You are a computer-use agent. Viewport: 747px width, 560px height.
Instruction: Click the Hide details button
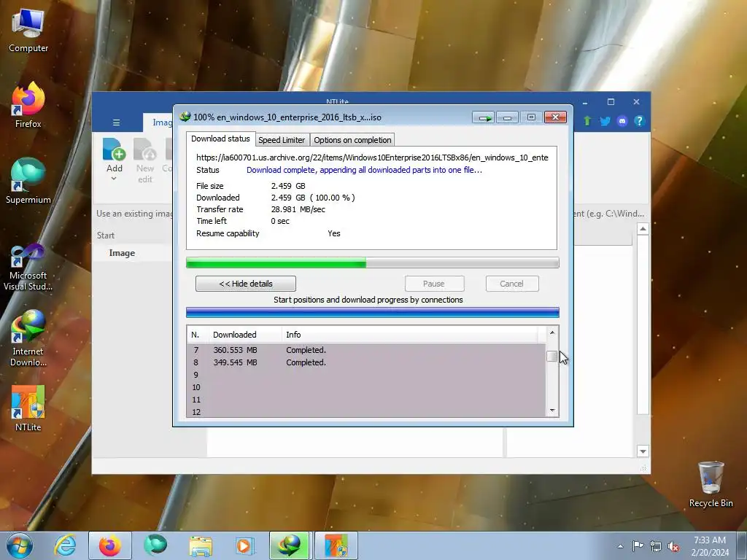pos(246,284)
